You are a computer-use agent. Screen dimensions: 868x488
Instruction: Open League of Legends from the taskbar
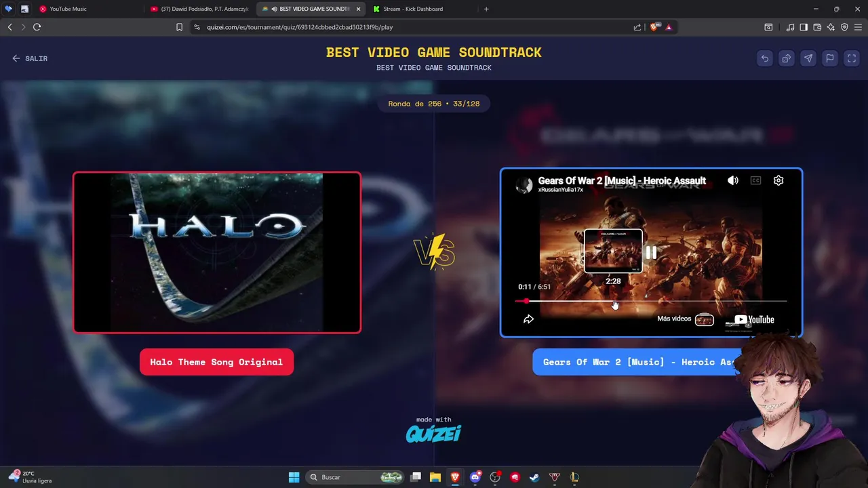[574, 477]
